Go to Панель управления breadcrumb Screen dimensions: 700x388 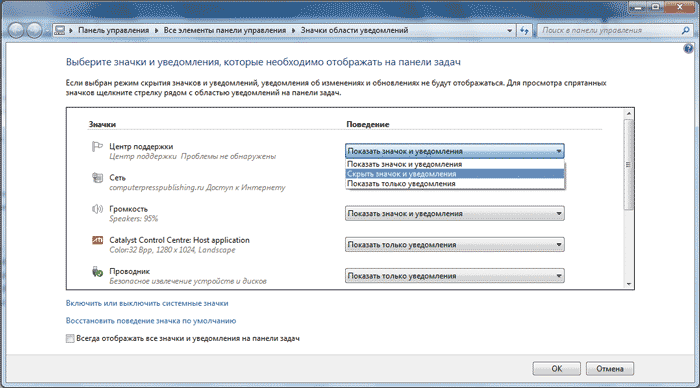pyautogui.click(x=113, y=30)
